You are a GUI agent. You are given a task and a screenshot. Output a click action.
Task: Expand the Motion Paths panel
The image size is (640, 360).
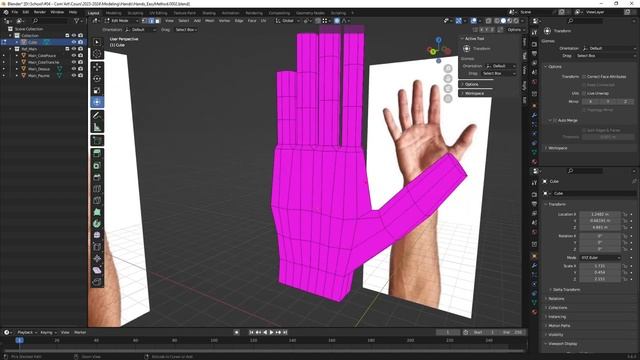point(559,326)
